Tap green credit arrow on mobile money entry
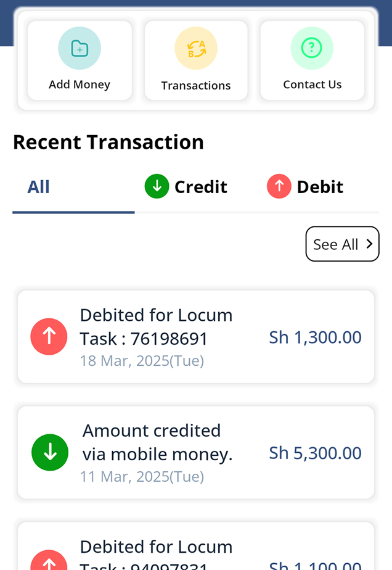This screenshot has height=570, width=392. (x=50, y=453)
